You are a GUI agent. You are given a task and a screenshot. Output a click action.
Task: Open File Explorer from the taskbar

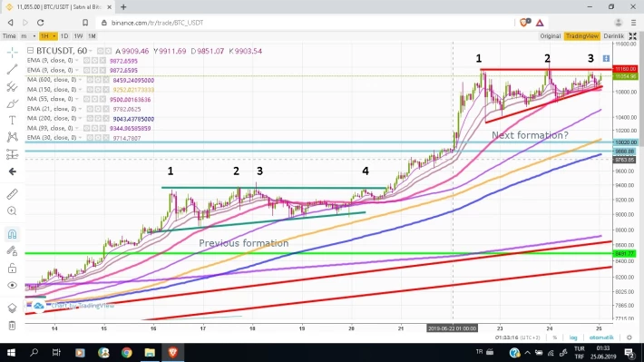pyautogui.click(x=150, y=353)
